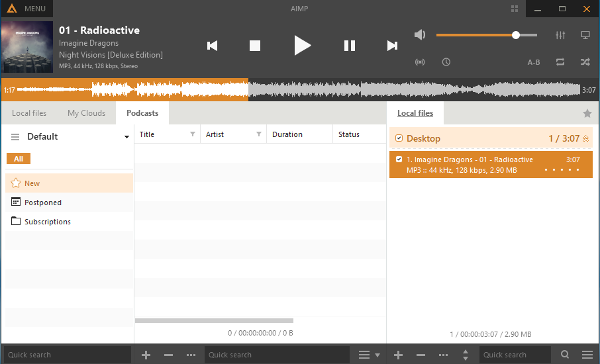
Task: Click the playlist search magnifier icon
Action: tap(565, 355)
